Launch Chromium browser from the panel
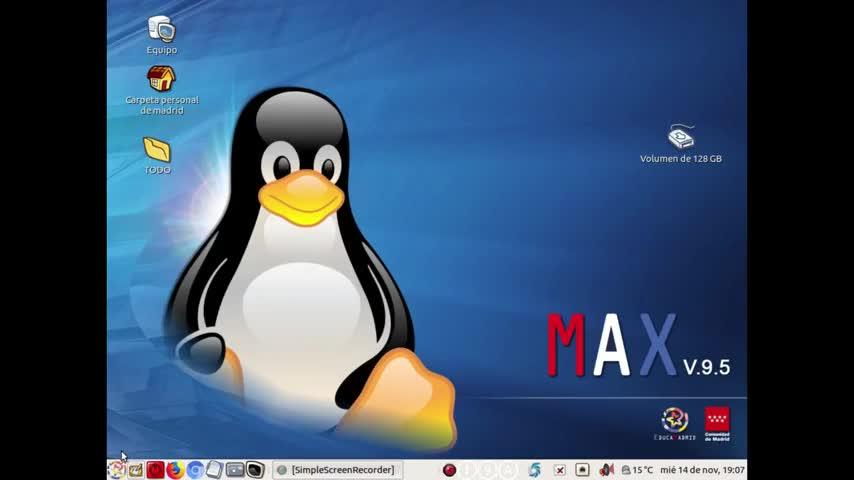854x480 pixels. pyautogui.click(x=195, y=470)
